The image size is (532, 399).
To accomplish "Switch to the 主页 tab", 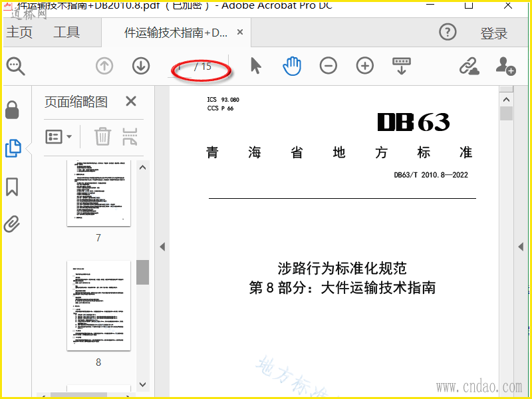I will [x=19, y=32].
